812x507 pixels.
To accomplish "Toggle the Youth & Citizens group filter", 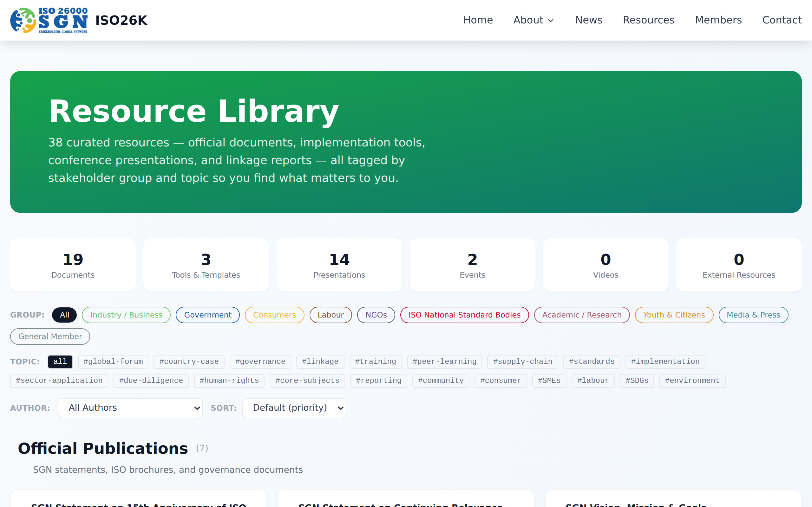I will 673,315.
